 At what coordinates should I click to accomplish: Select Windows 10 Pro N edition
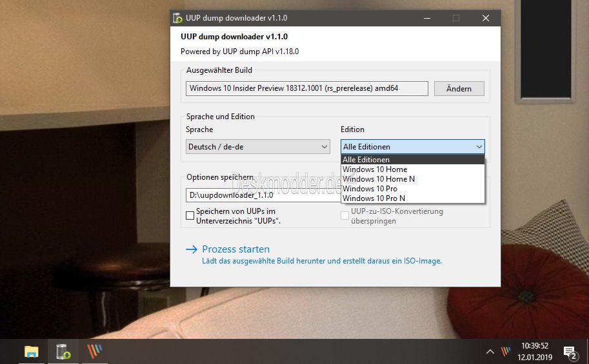click(412, 198)
